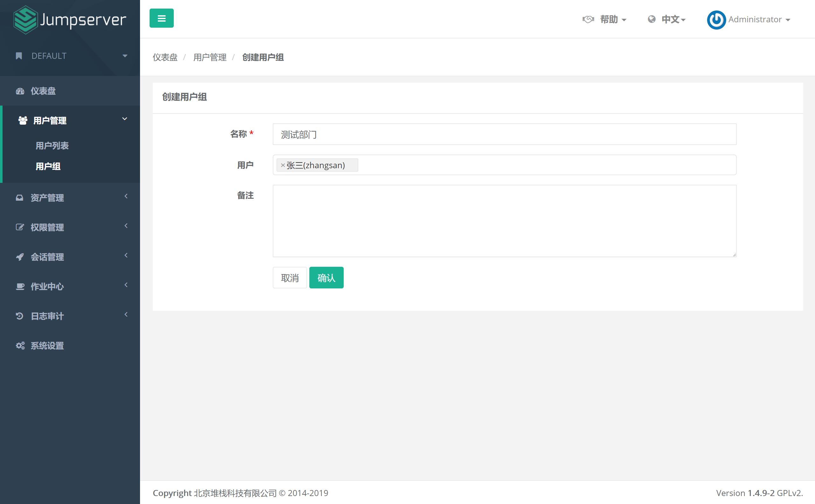Screen dimensions: 815x504
Task: Click the 创建用户组 breadcrumb text
Action: pos(263,57)
